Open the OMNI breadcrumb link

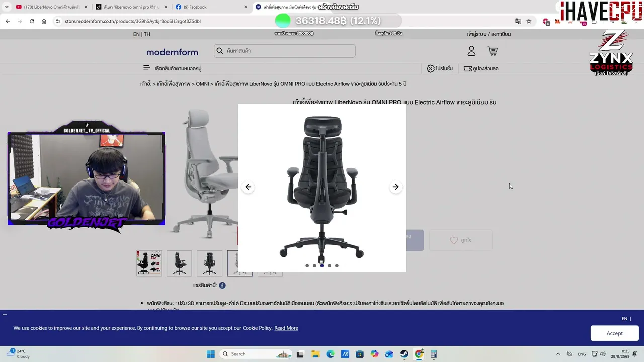tap(202, 84)
